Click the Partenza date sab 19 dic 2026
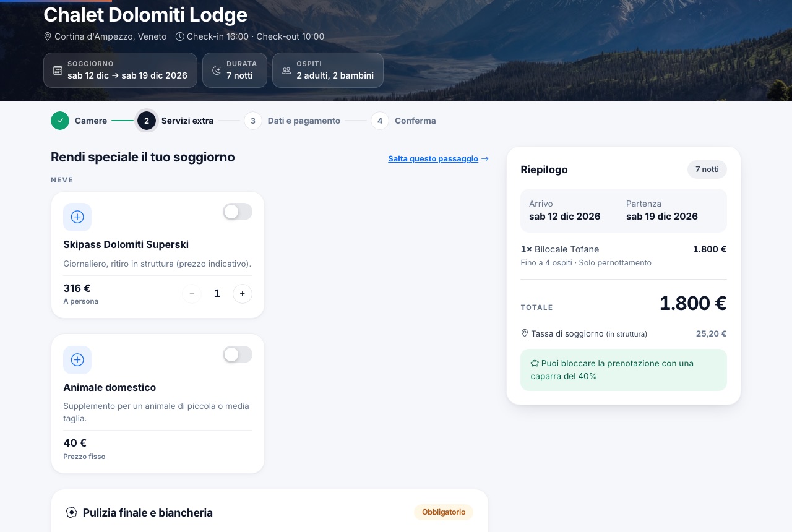 pyautogui.click(x=662, y=217)
